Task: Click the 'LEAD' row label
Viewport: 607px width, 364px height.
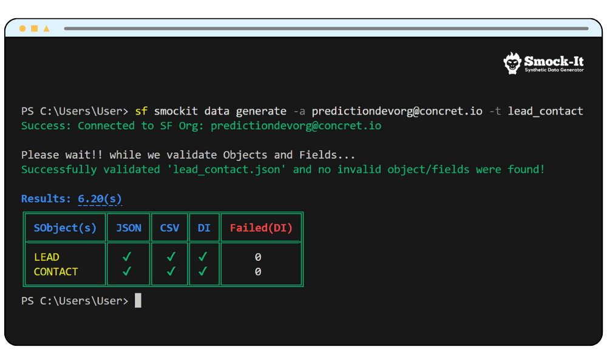Action: [47, 257]
